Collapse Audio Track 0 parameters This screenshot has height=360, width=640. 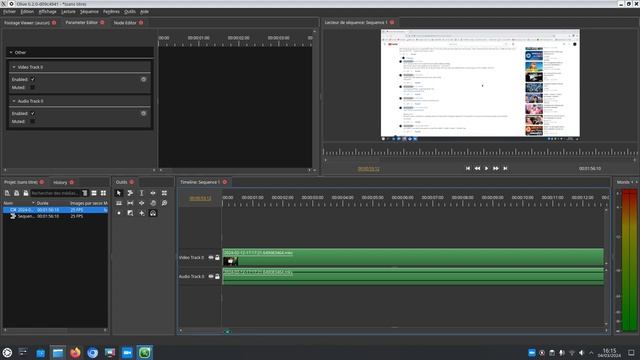(14, 101)
